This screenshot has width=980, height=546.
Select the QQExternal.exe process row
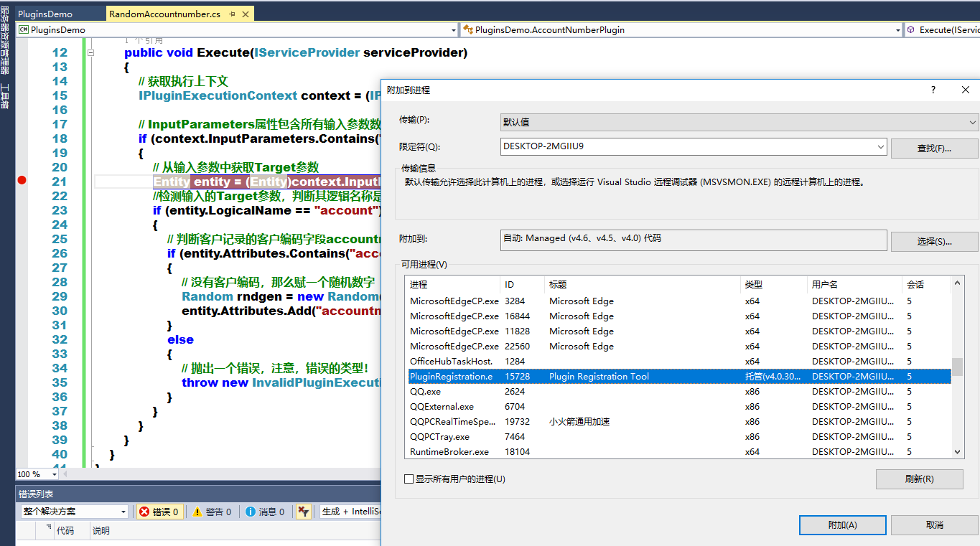point(678,407)
